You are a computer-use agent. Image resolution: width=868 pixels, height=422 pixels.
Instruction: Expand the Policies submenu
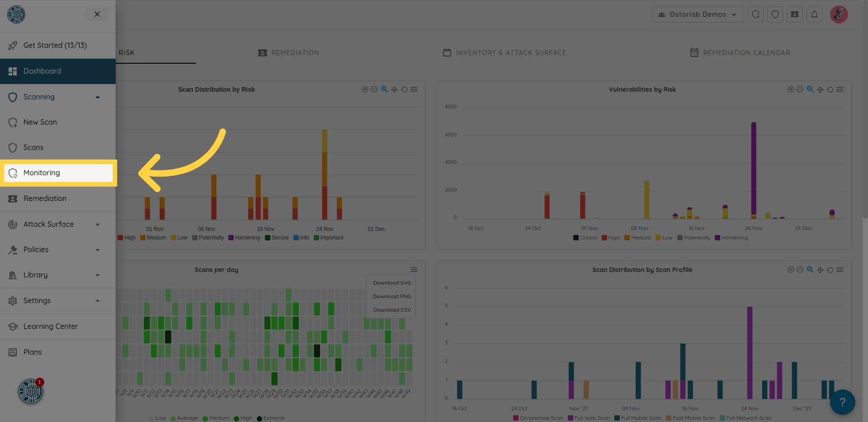pyautogui.click(x=98, y=250)
